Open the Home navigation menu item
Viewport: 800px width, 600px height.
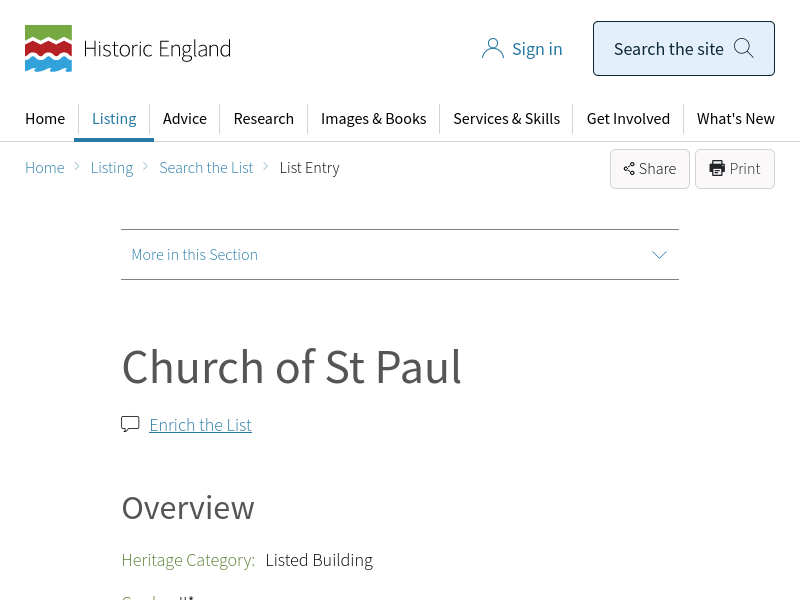coord(45,119)
